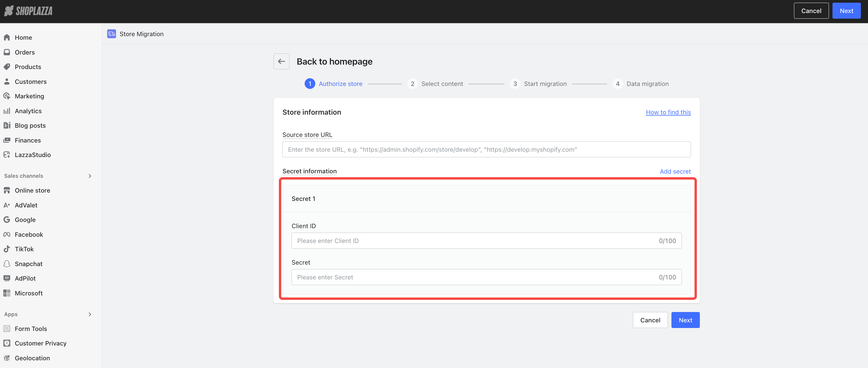Select the Finances icon
This screenshot has width=868, height=368.
(7, 140)
